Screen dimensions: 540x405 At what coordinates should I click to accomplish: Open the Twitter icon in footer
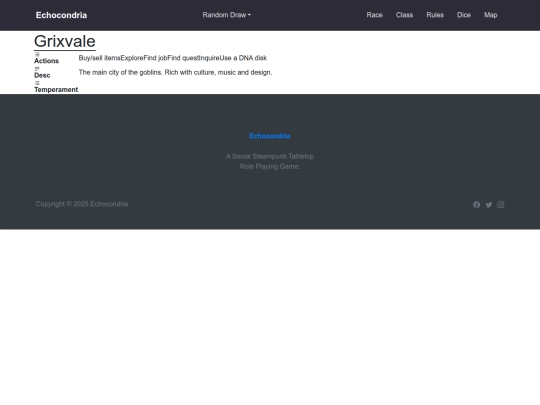489,205
